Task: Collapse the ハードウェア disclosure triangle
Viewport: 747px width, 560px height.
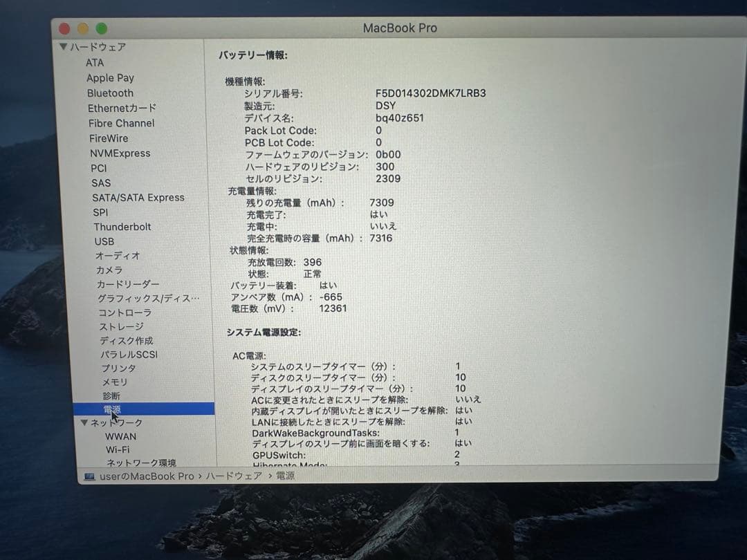Action: click(x=63, y=47)
